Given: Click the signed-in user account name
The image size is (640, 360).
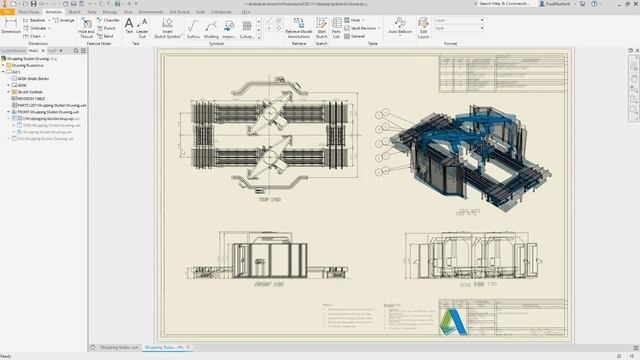Looking at the screenshot, I should (559, 4).
